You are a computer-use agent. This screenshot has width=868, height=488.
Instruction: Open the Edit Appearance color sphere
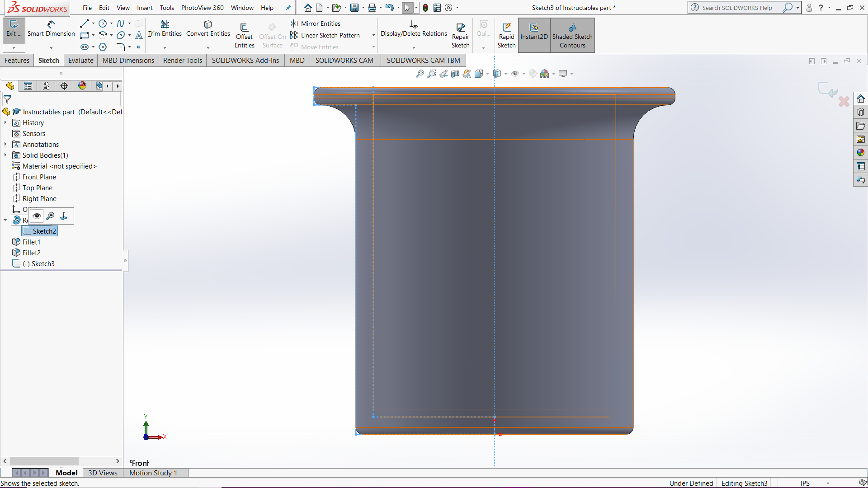pos(545,74)
